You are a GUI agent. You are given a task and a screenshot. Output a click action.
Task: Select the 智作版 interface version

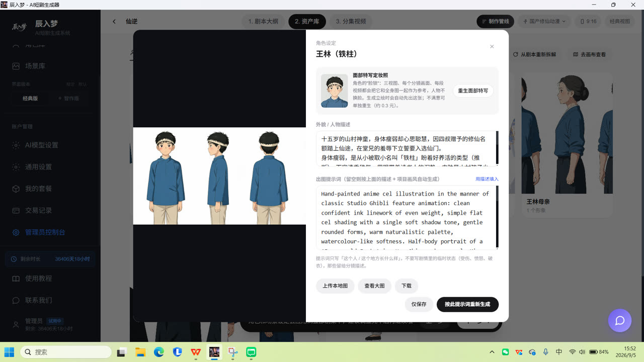pyautogui.click(x=68, y=99)
